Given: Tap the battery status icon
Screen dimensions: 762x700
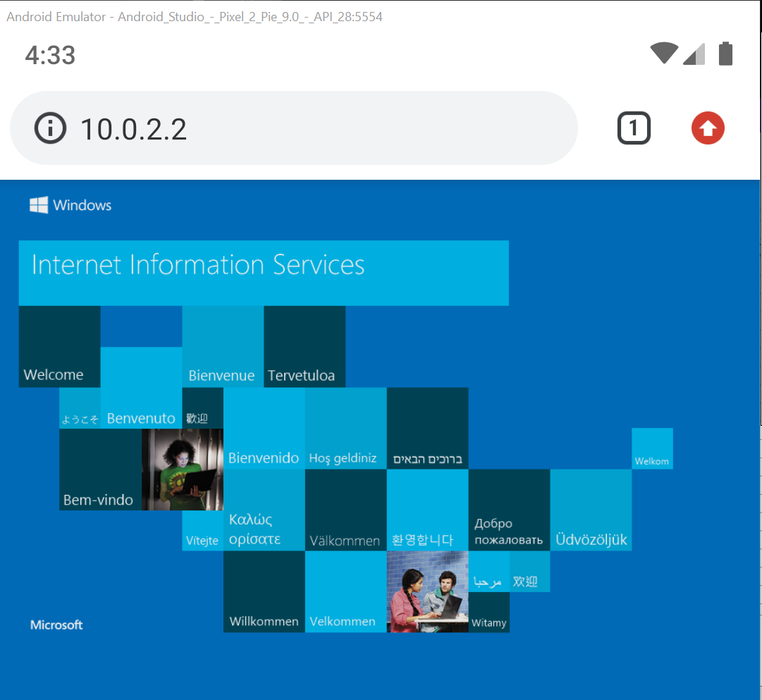Looking at the screenshot, I should (x=725, y=54).
